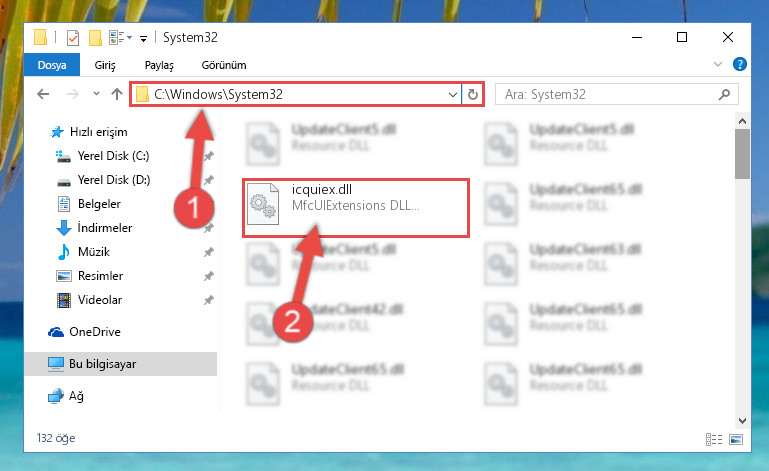Expand the address bar history dropdown
769x471 pixels.
click(x=453, y=94)
